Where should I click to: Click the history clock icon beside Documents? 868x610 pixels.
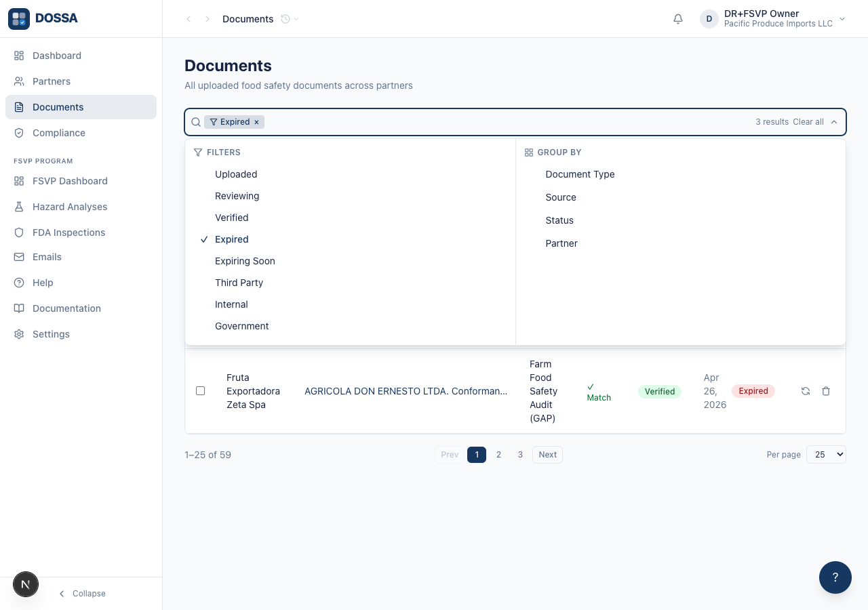click(x=285, y=19)
